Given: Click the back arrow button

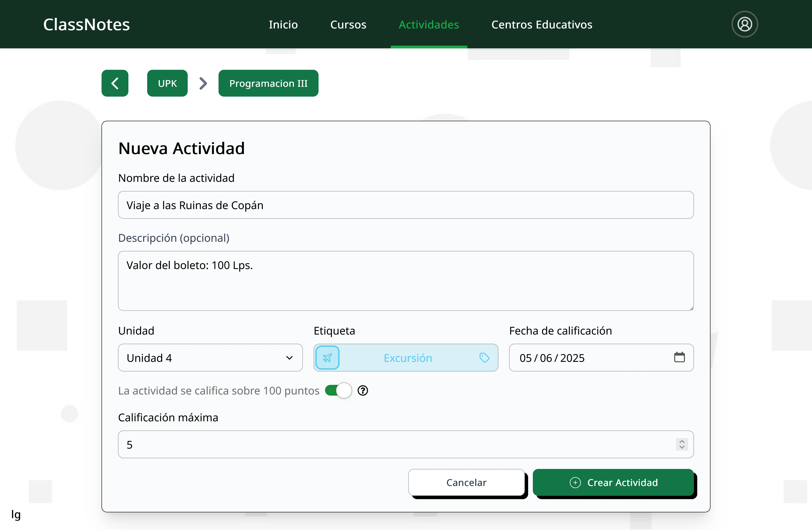Looking at the screenshot, I should coord(115,83).
